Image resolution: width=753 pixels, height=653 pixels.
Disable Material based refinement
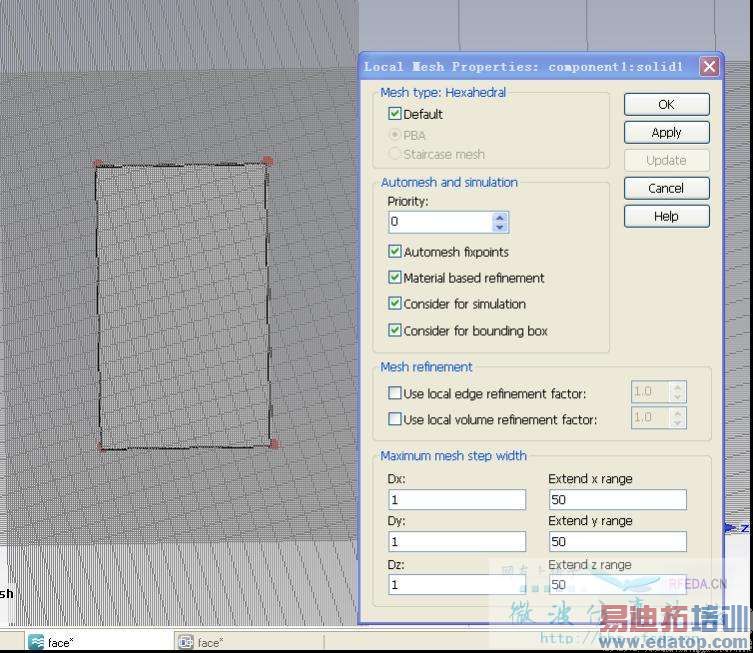(394, 278)
